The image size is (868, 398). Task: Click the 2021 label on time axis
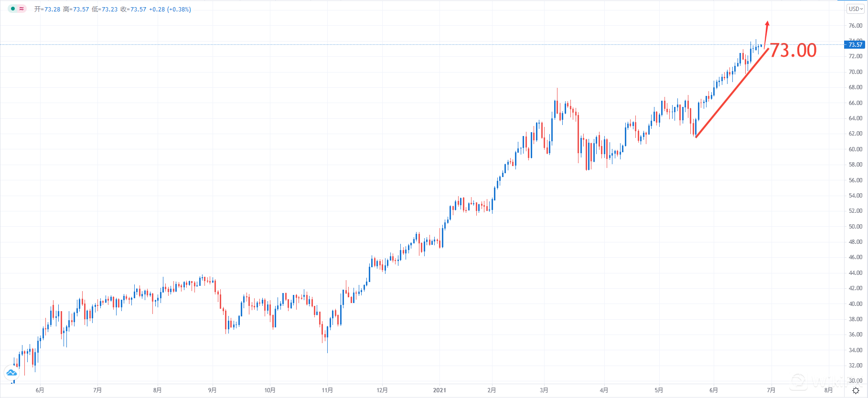click(439, 390)
